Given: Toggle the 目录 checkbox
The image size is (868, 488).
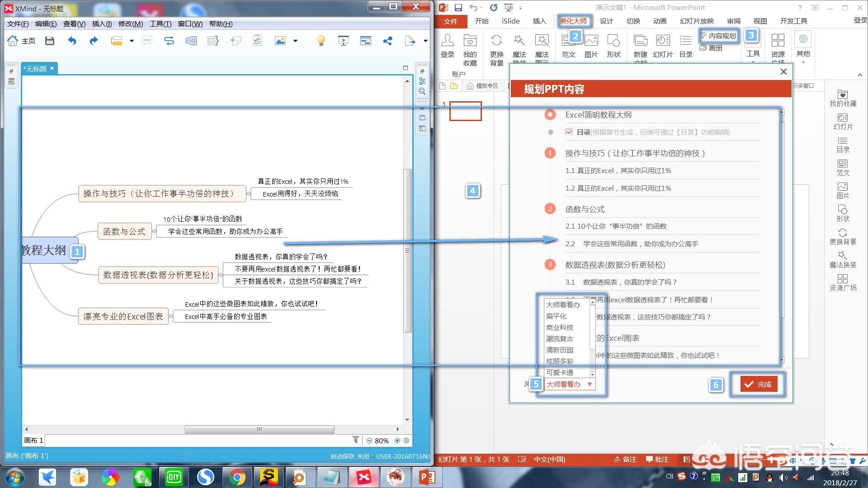Looking at the screenshot, I should [x=569, y=132].
